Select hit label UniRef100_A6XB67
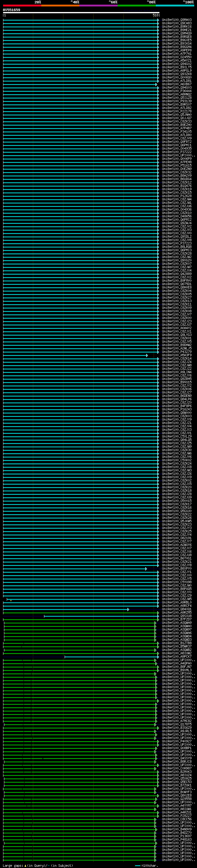This screenshot has width=197, height=868. click(177, 84)
